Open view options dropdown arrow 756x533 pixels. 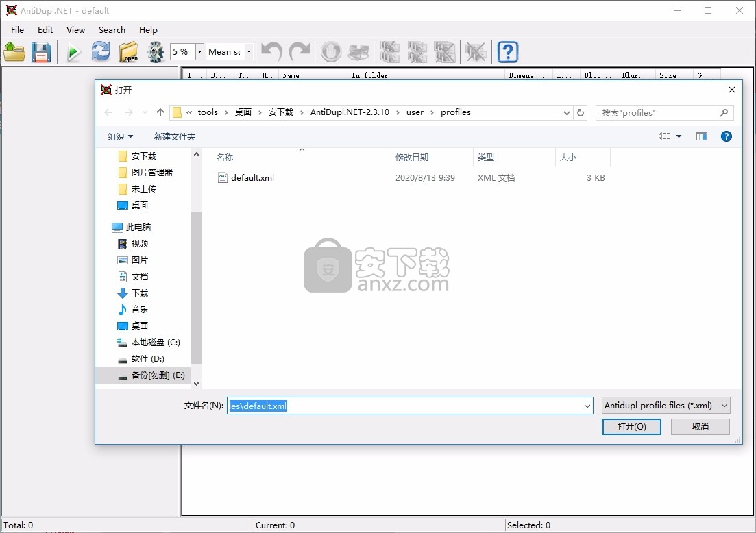679,136
